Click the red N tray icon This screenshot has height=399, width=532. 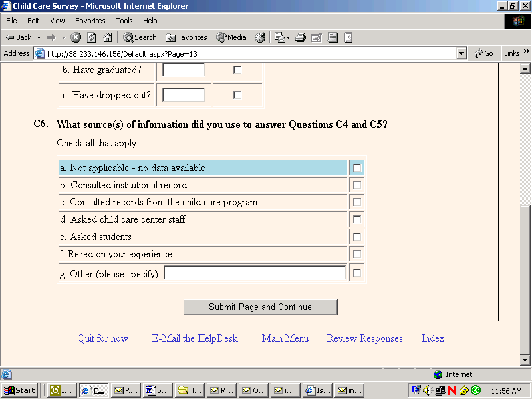click(x=452, y=390)
